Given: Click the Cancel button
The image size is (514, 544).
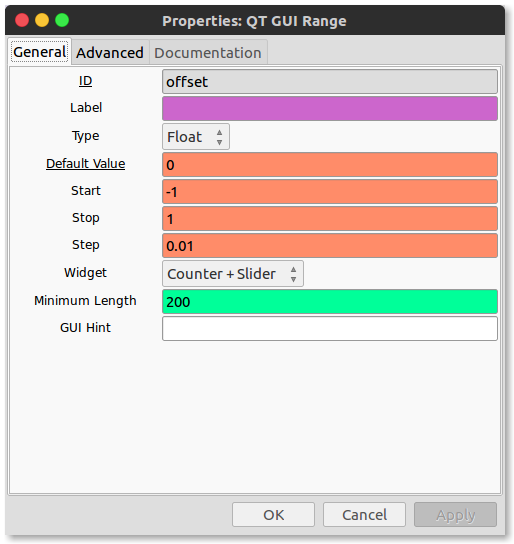Looking at the screenshot, I should pos(364,515).
